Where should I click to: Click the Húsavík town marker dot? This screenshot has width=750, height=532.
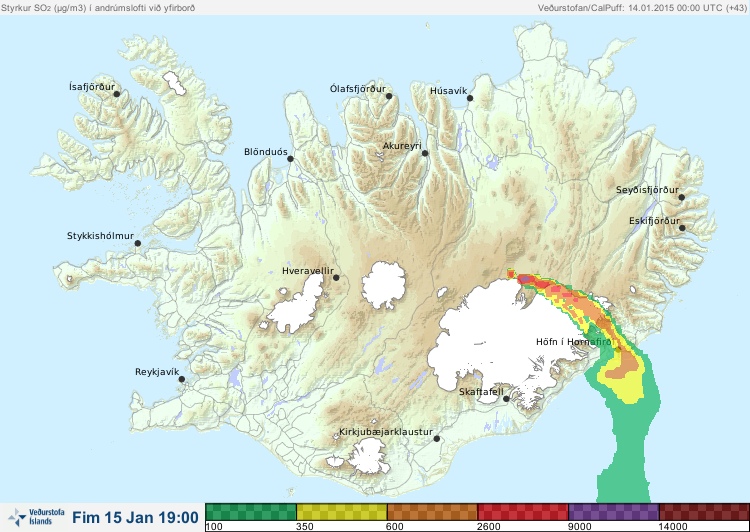click(x=470, y=98)
